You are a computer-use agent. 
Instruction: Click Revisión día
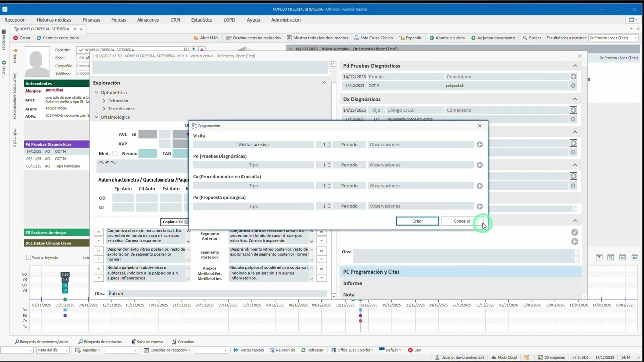[x=282, y=350]
